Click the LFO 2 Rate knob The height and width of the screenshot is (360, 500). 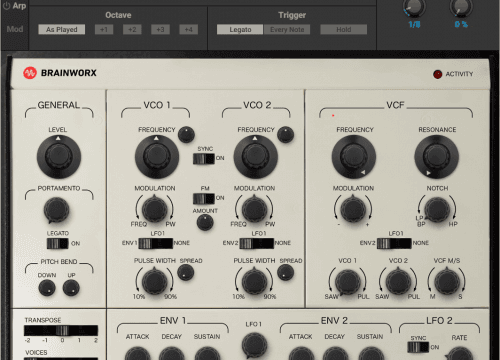pos(460,354)
